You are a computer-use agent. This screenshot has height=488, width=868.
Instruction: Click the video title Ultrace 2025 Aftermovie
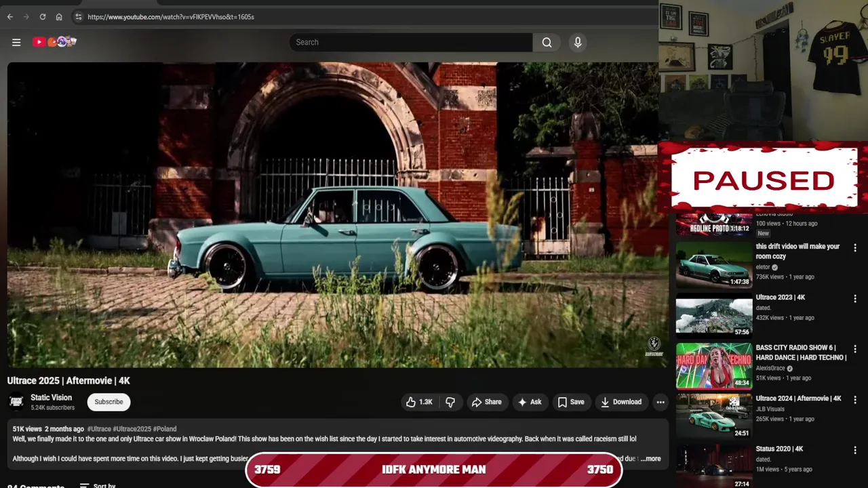click(x=68, y=381)
